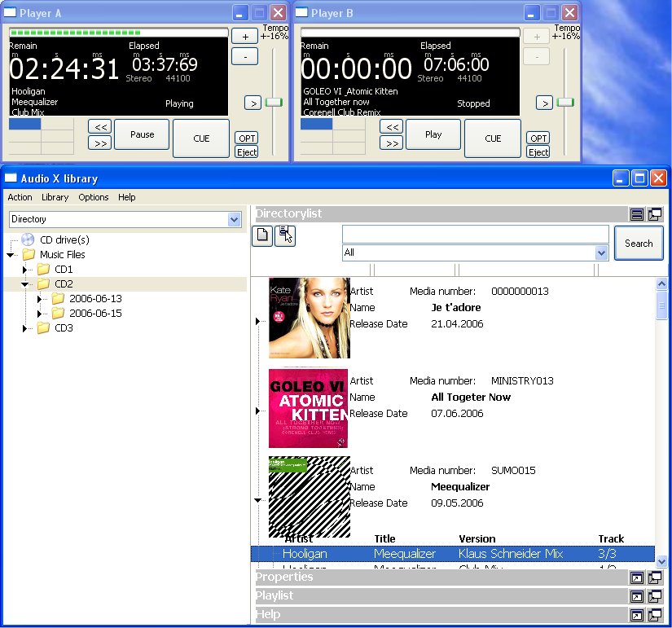Click the CD1 folder icon

(43, 270)
